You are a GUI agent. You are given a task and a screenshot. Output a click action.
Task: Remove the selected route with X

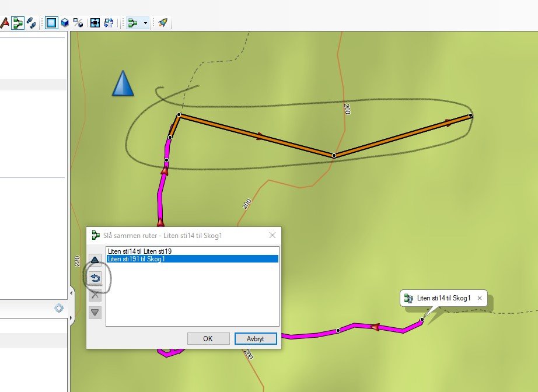(95, 295)
